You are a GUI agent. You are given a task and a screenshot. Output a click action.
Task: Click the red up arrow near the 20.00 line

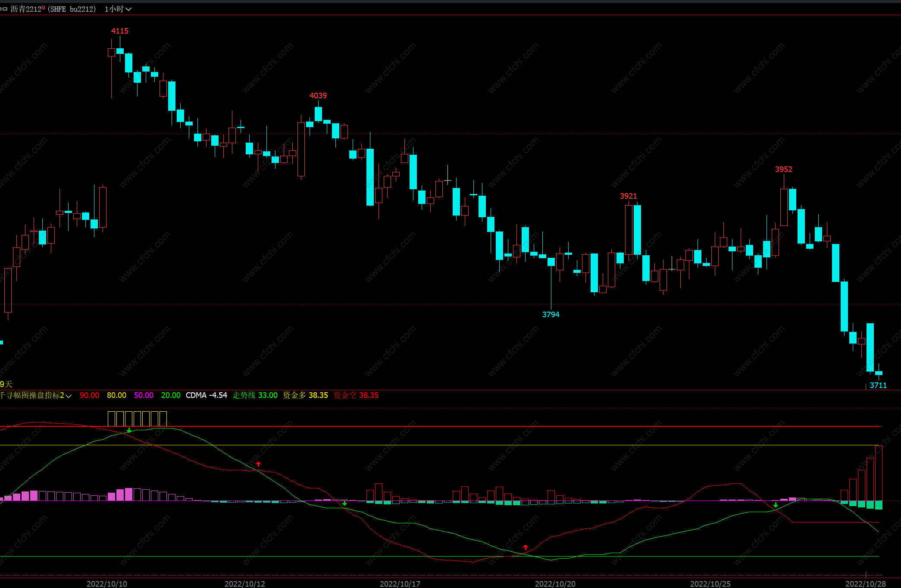click(x=526, y=547)
